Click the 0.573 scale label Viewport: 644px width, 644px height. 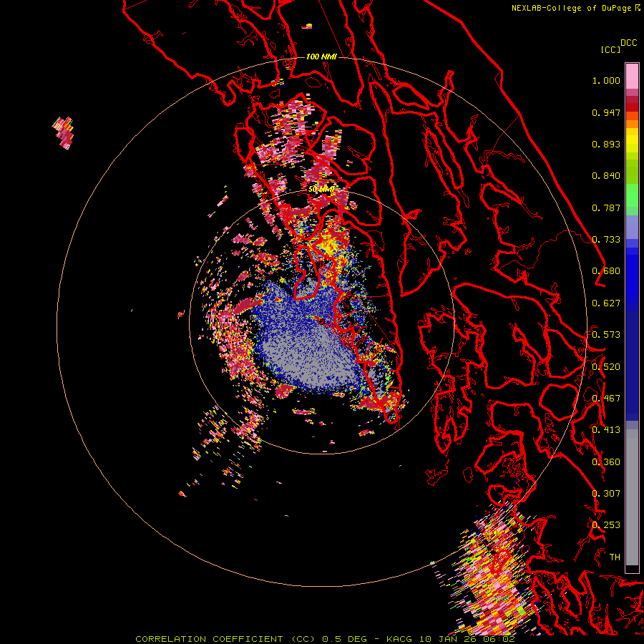coord(606,335)
